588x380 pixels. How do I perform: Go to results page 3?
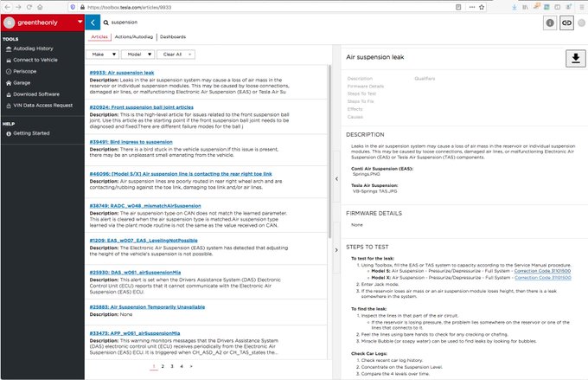pyautogui.click(x=172, y=366)
